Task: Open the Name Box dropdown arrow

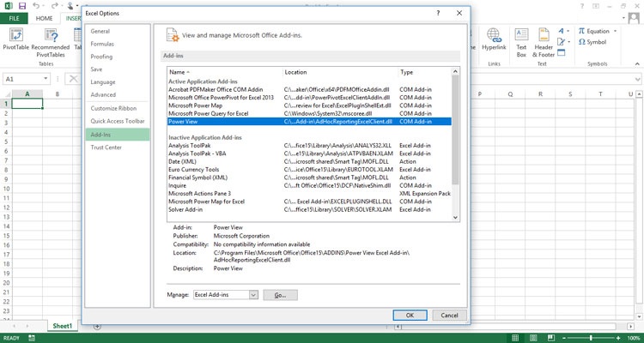Action: (x=46, y=79)
